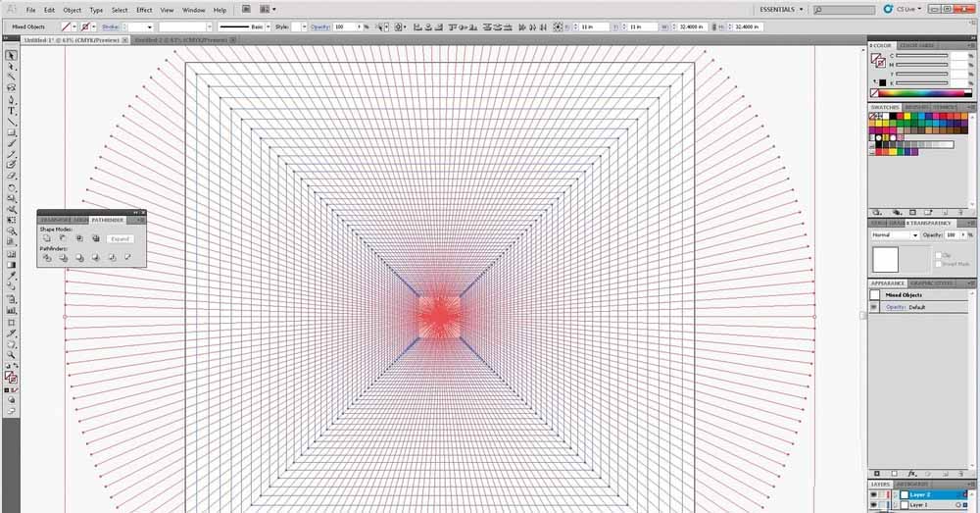Click the search field in application bar

[844, 10]
